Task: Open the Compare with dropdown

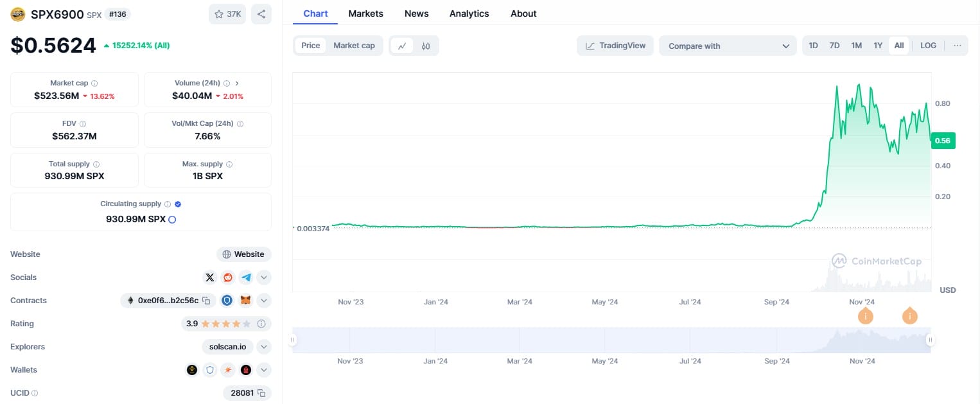Action: pos(728,46)
